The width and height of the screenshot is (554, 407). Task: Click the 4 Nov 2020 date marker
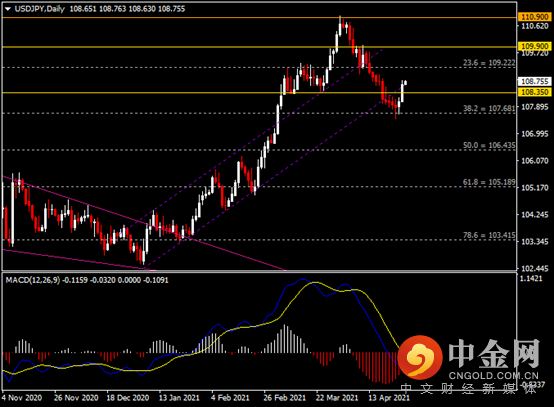[x=22, y=398]
